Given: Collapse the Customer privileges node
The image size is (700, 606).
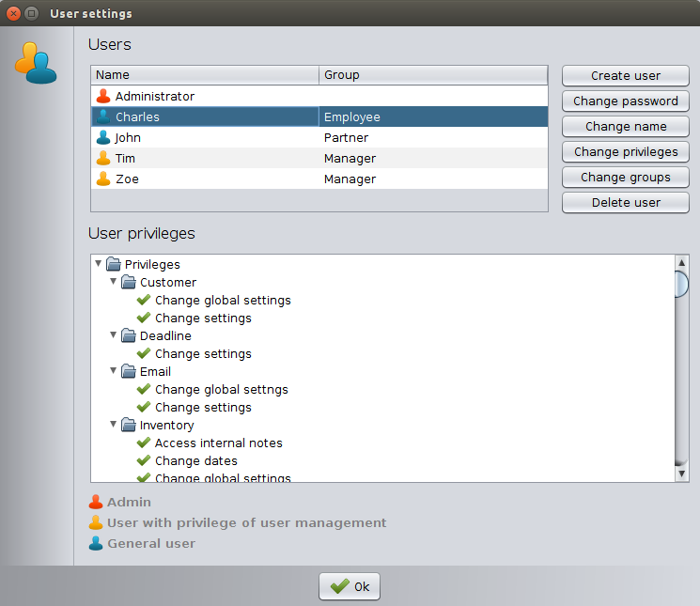Looking at the screenshot, I should click(x=114, y=282).
